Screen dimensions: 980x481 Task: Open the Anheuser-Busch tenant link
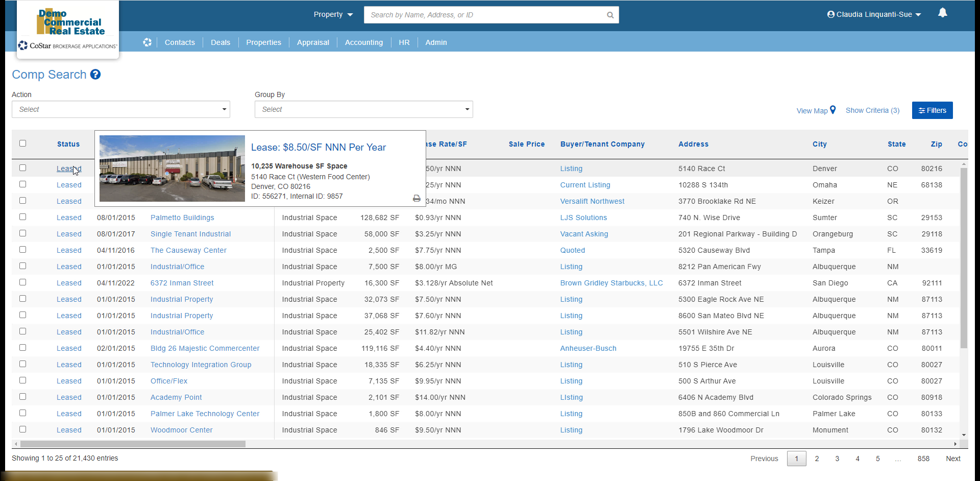click(x=588, y=348)
